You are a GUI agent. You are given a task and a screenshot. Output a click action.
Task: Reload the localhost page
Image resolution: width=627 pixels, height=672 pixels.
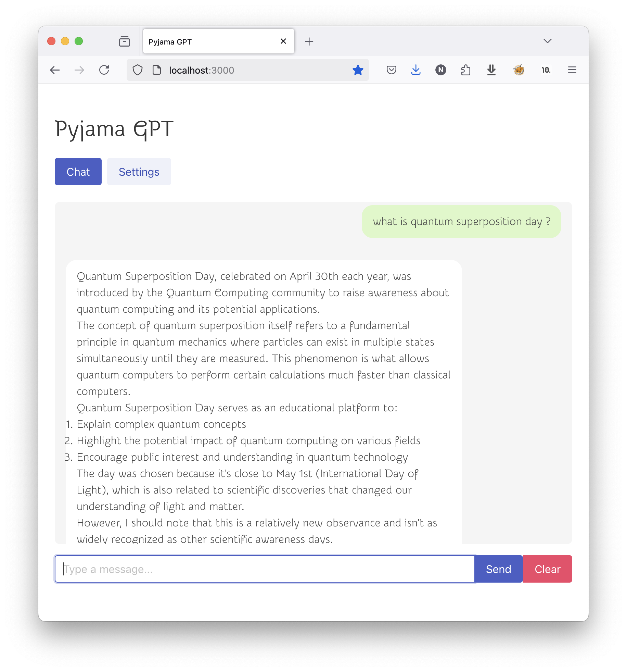(104, 70)
